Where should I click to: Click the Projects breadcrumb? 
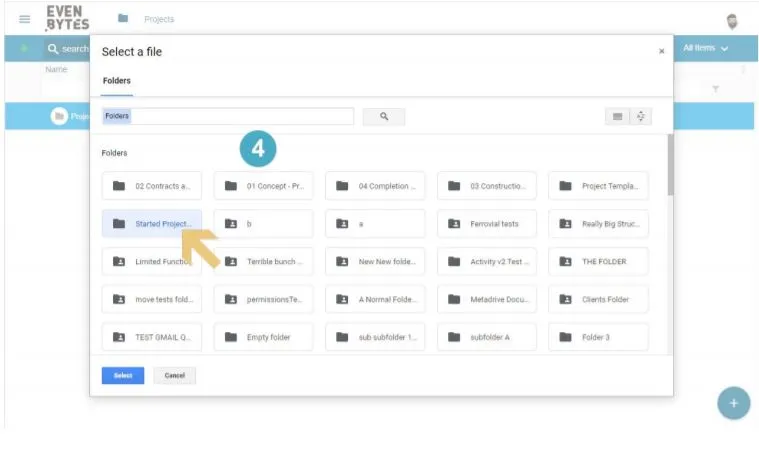[x=159, y=19]
